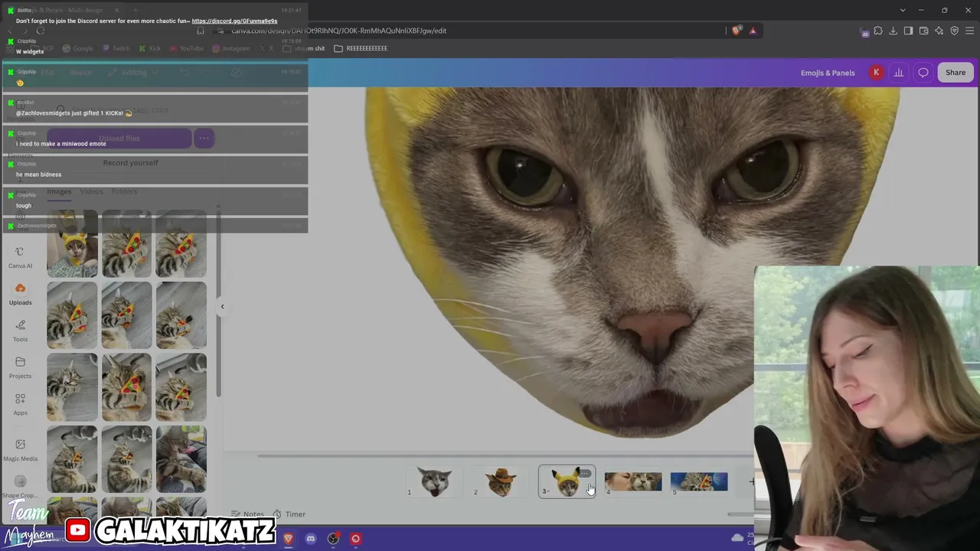Select page 1 open-mouth cat thumbnail
The height and width of the screenshot is (551, 980).
[434, 481]
